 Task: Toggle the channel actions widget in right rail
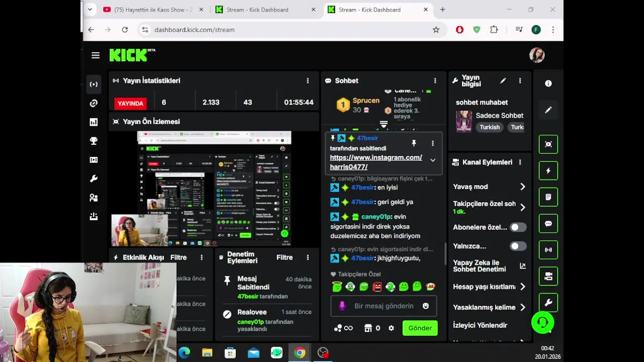point(548,277)
